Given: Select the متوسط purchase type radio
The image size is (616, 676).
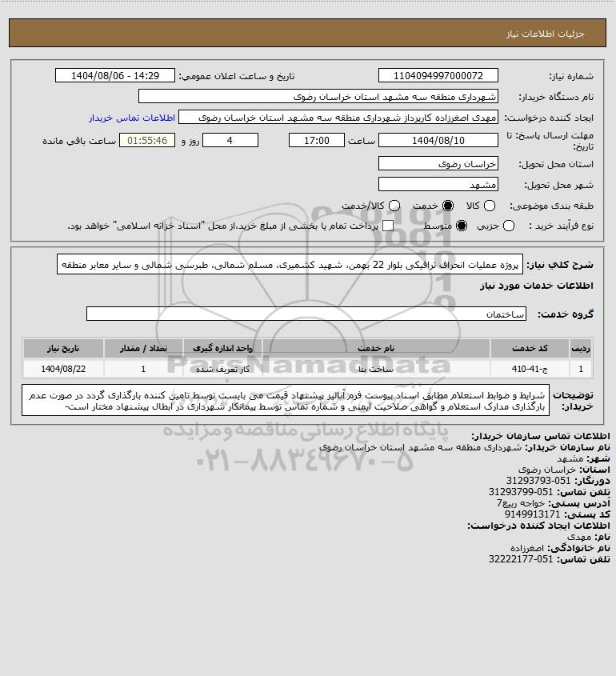Looking at the screenshot, I should [462, 226].
